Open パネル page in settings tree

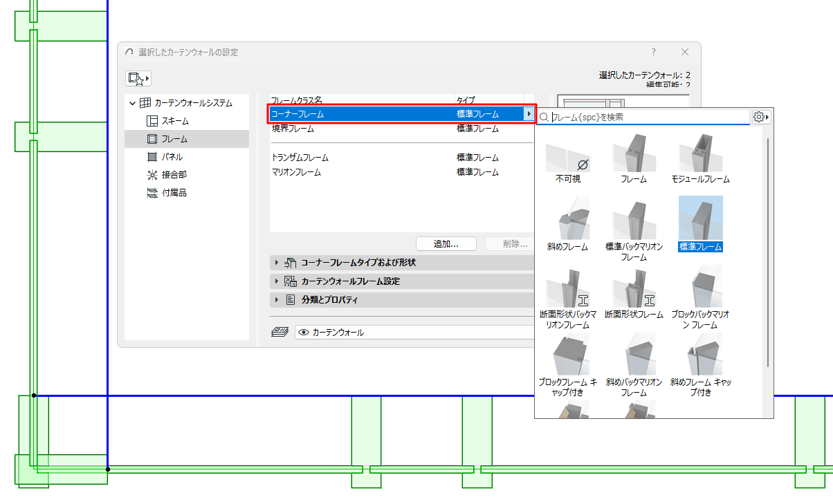[172, 157]
